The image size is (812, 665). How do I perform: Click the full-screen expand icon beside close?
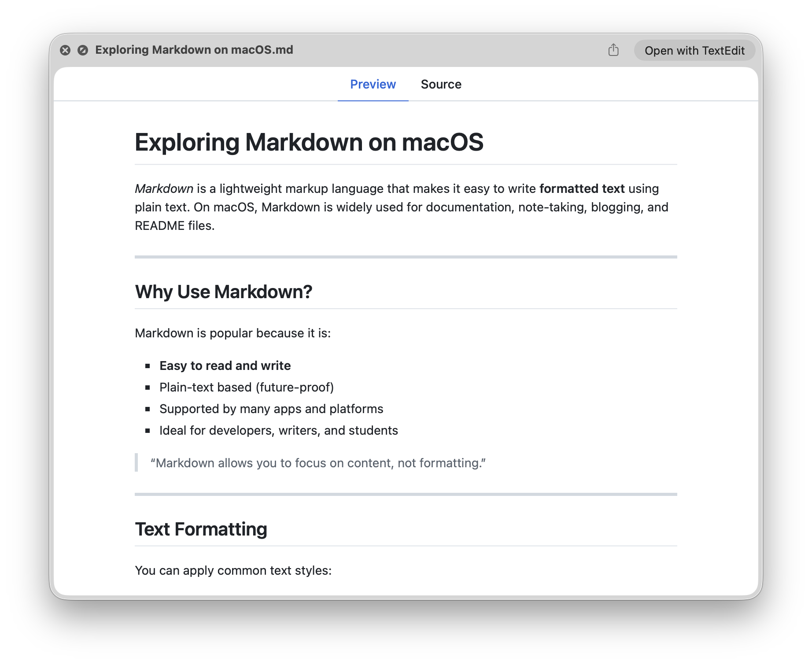pos(83,50)
